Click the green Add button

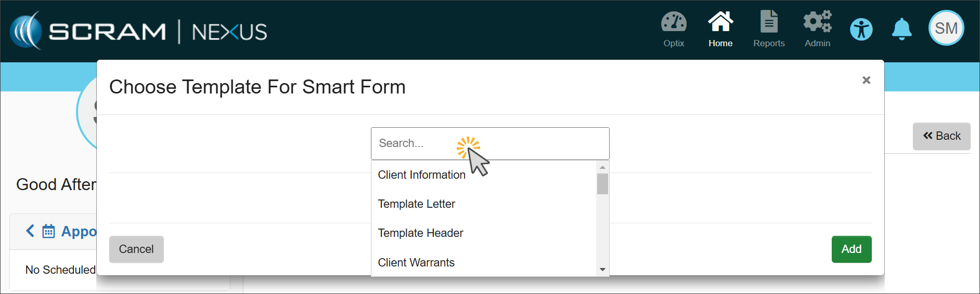pos(851,249)
